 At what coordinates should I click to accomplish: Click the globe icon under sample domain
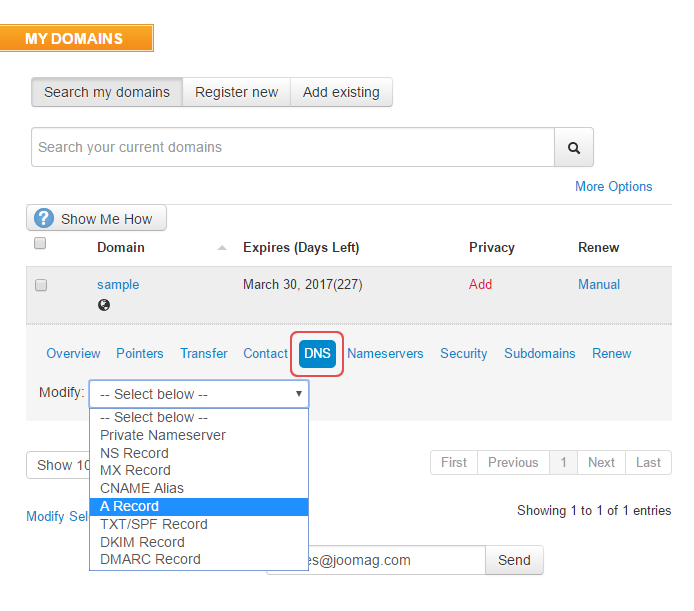point(104,305)
